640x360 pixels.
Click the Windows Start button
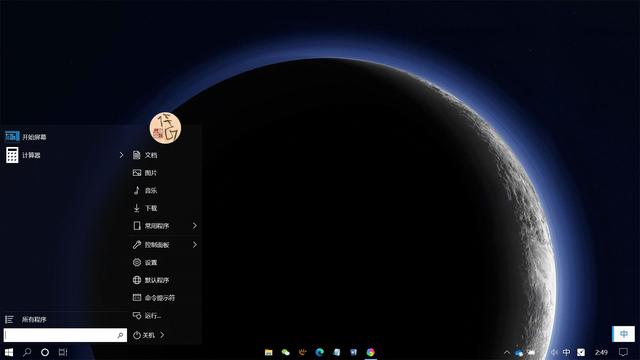click(9, 352)
